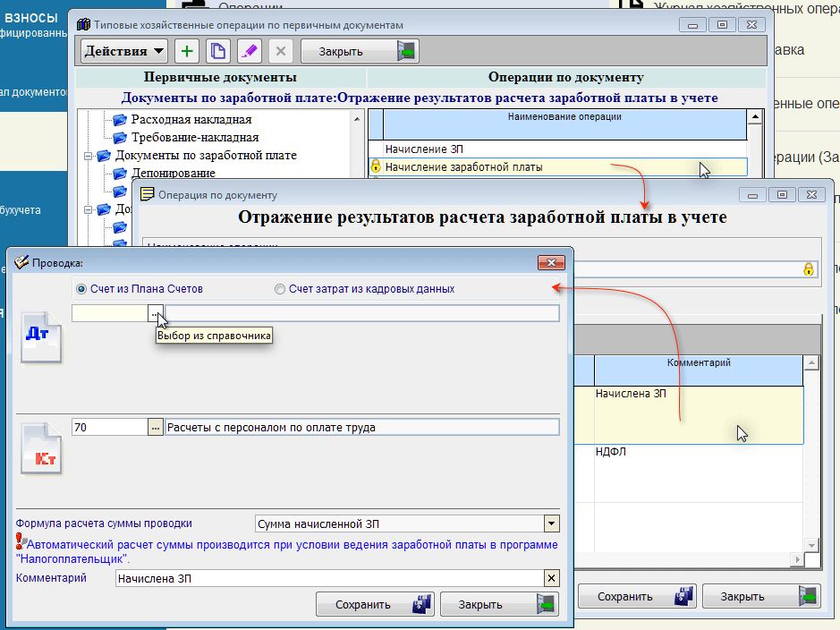Clear the comment with the X button
This screenshot has width=840, height=630.
coord(551,579)
